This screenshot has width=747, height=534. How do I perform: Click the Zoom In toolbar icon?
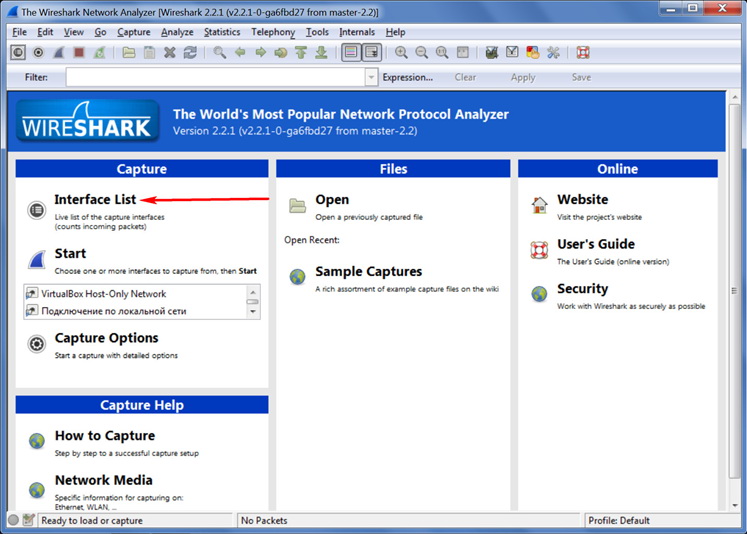tap(401, 53)
